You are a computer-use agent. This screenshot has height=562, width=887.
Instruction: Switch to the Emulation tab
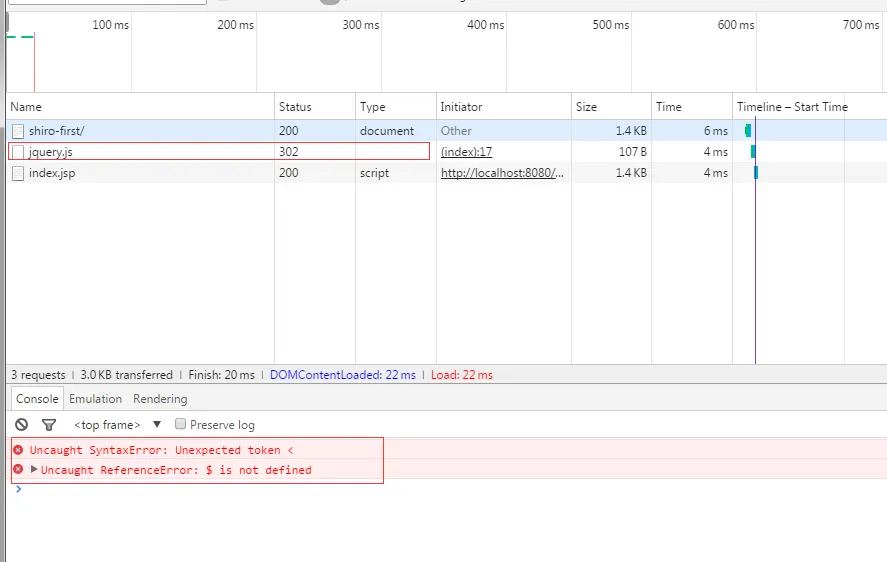click(x=95, y=399)
